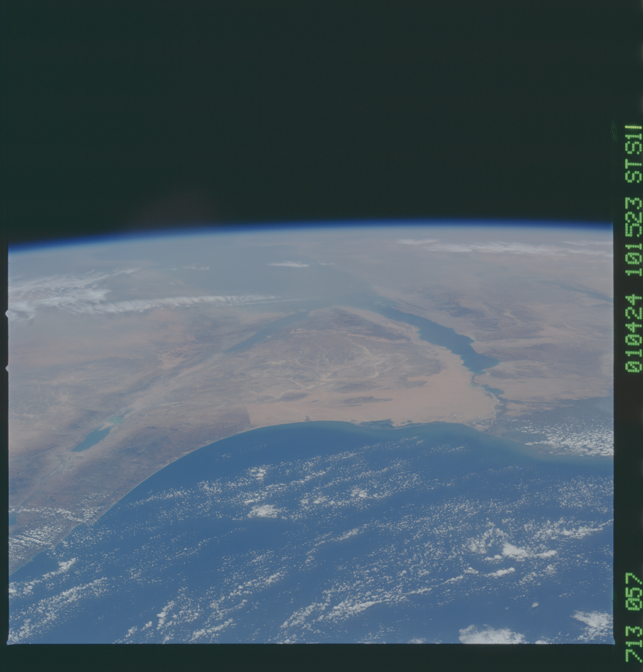Click the black space above the horizon
The height and width of the screenshot is (672, 643).
[308, 103]
